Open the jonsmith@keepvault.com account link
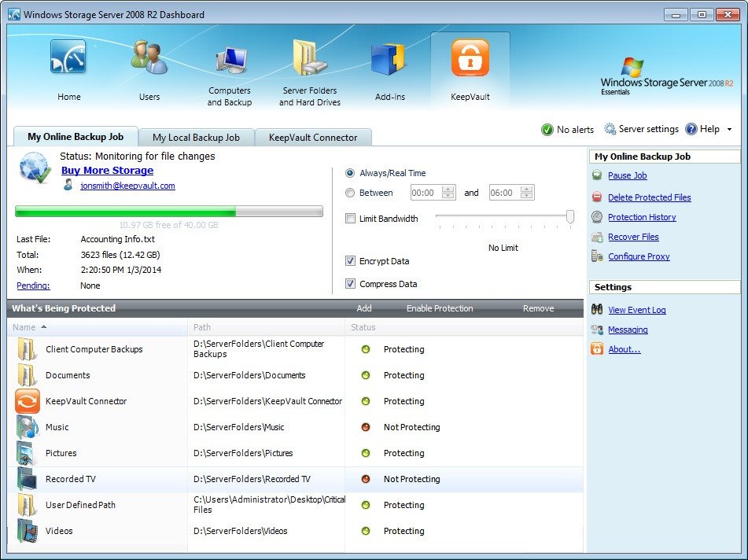 (x=127, y=186)
